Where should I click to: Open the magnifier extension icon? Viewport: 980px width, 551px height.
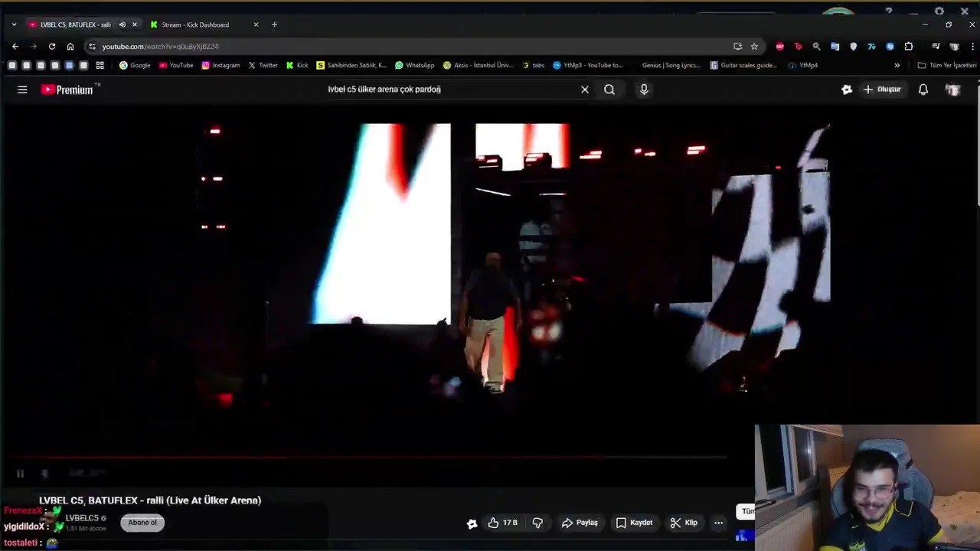pyautogui.click(x=816, y=47)
